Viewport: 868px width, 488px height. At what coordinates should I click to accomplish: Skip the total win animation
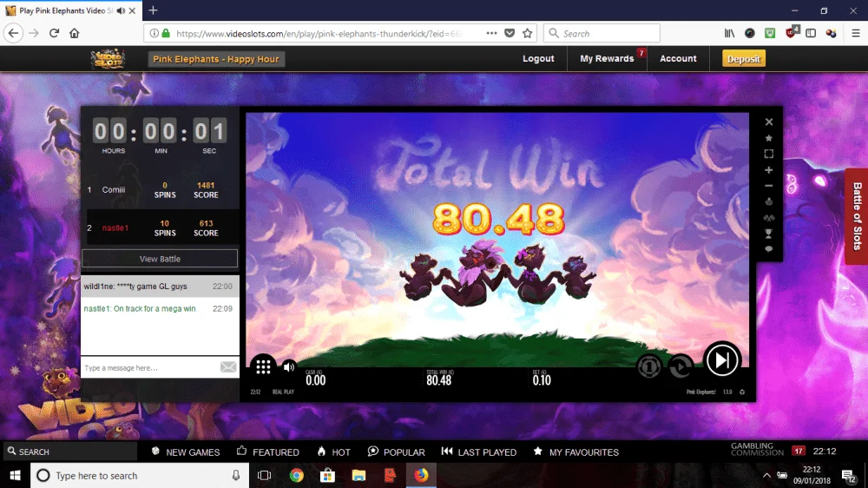coord(722,360)
